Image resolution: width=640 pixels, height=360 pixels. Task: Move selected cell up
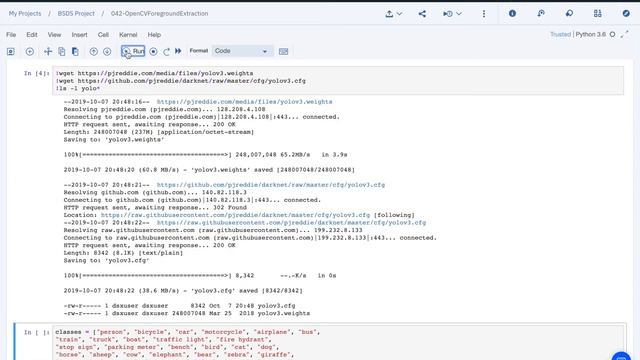(x=93, y=51)
